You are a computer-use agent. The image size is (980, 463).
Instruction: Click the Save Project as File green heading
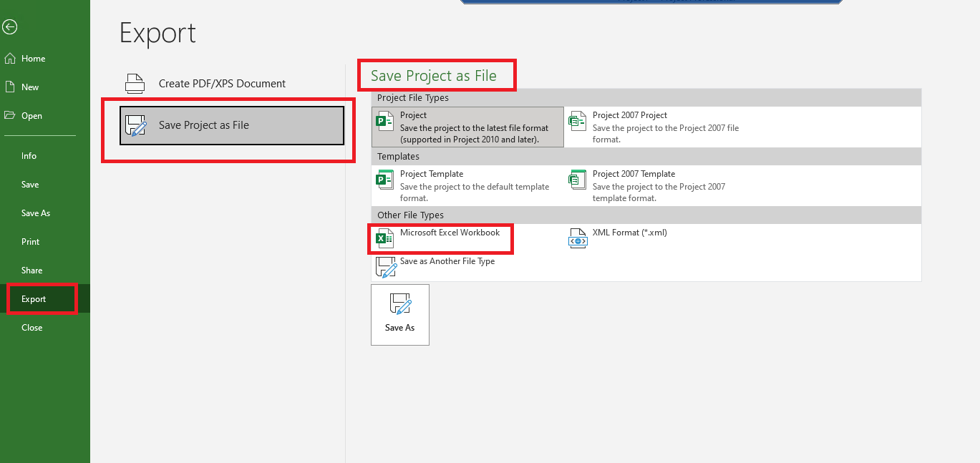pyautogui.click(x=434, y=76)
